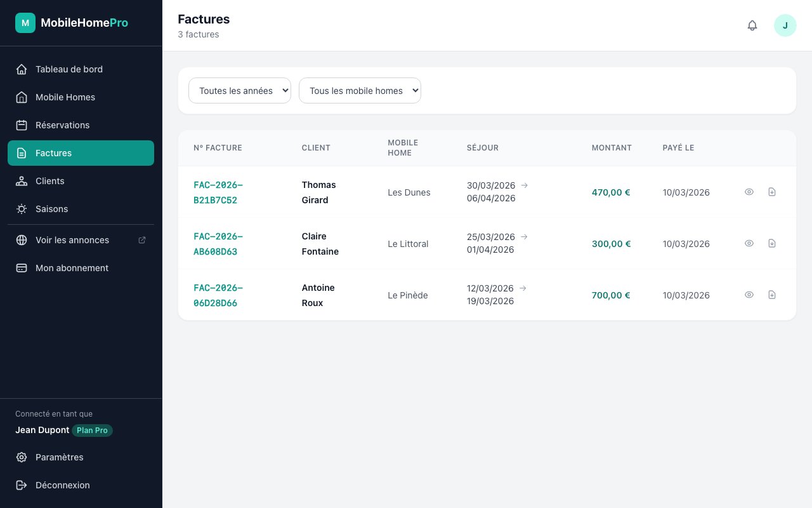Go to Tableau de bord
The height and width of the screenshot is (508, 812).
click(x=69, y=69)
